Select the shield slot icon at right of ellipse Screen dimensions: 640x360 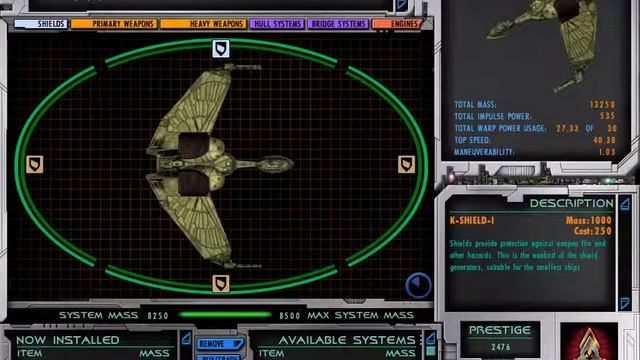point(407,164)
